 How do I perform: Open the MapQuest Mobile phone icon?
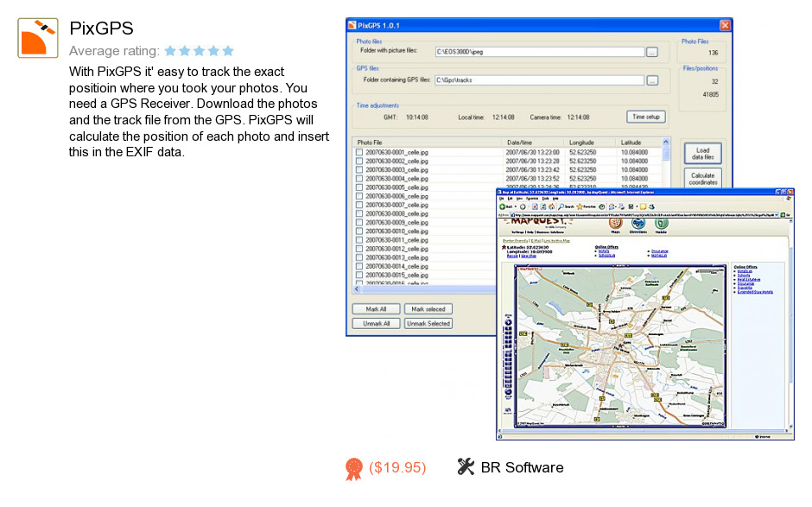[x=662, y=223]
